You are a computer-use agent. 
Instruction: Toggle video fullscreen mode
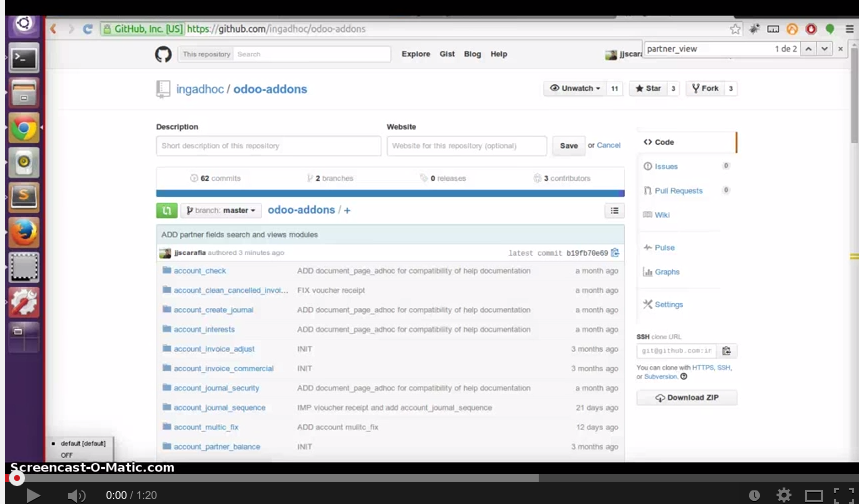coord(844,495)
